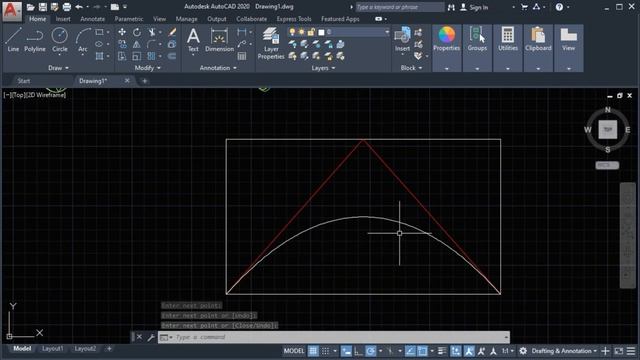Screen dimensions: 640x360
Task: Select the Stretch tool in Modify panel
Action: point(122,56)
